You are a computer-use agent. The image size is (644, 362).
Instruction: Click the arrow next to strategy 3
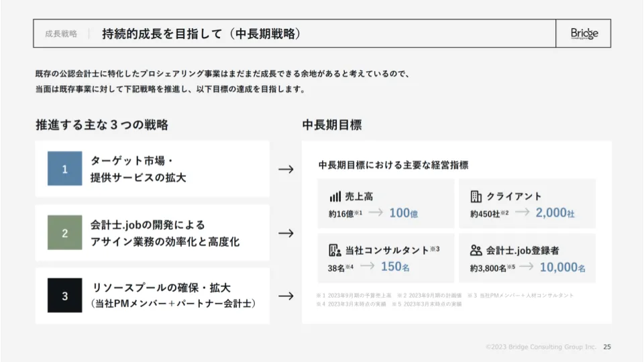[286, 296]
